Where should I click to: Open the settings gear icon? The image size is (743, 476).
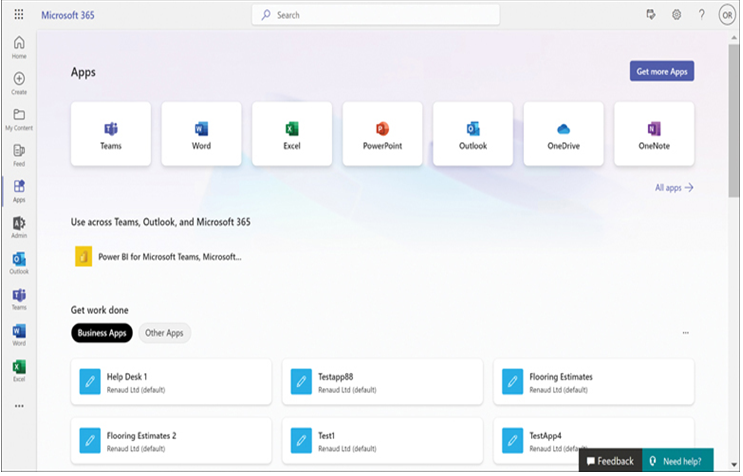click(676, 15)
